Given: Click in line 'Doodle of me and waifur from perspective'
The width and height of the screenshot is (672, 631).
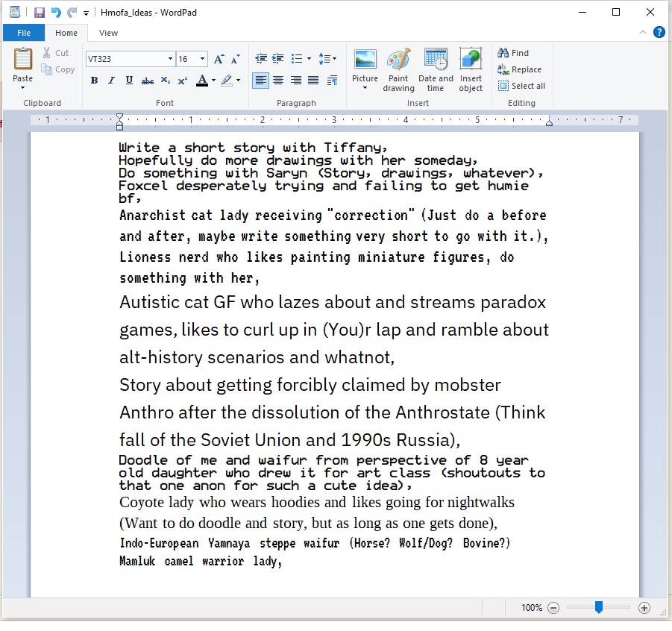Looking at the screenshot, I should [x=283, y=460].
